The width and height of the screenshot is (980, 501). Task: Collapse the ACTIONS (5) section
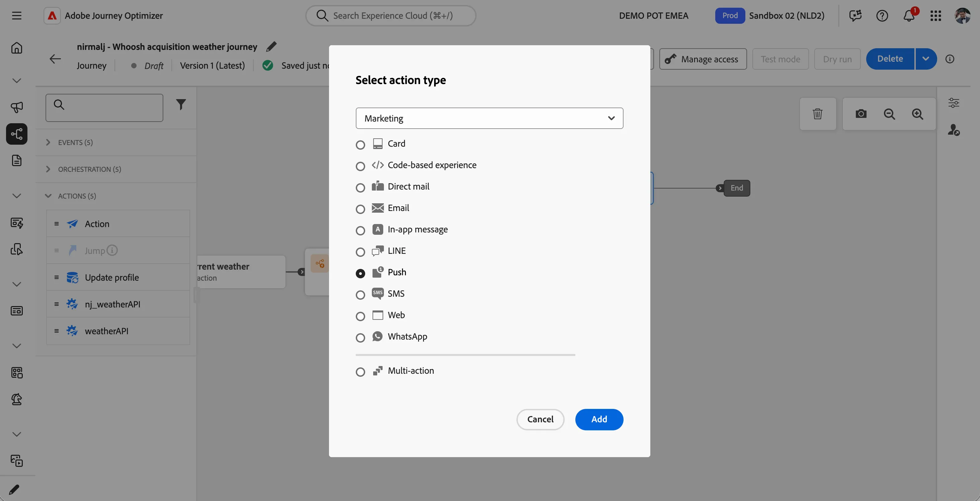pos(116,196)
